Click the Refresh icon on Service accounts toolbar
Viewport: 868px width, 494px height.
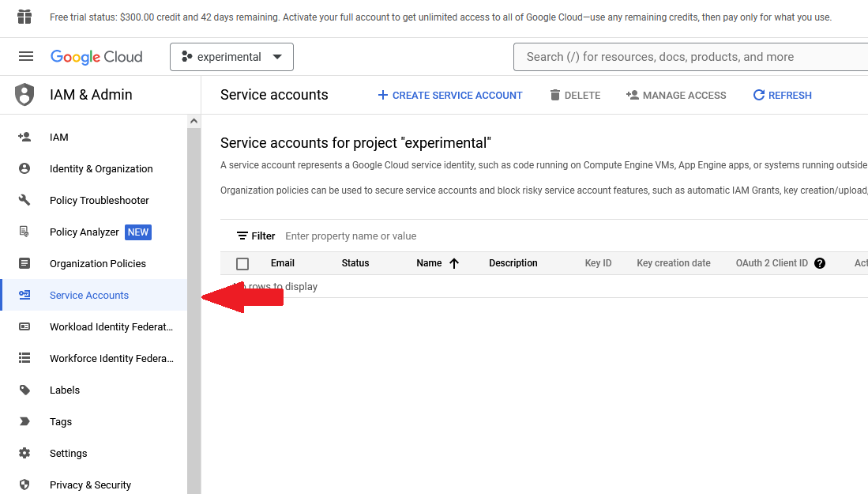[x=758, y=95]
